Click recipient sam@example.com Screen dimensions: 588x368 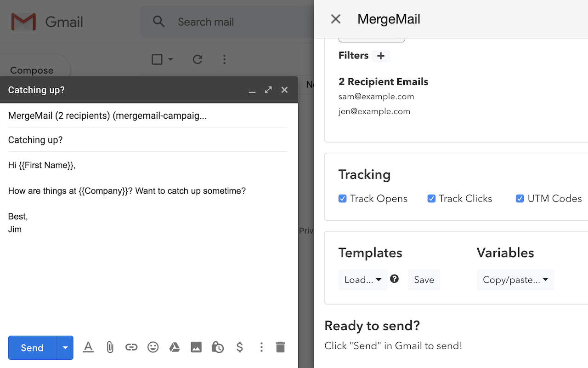(x=376, y=97)
